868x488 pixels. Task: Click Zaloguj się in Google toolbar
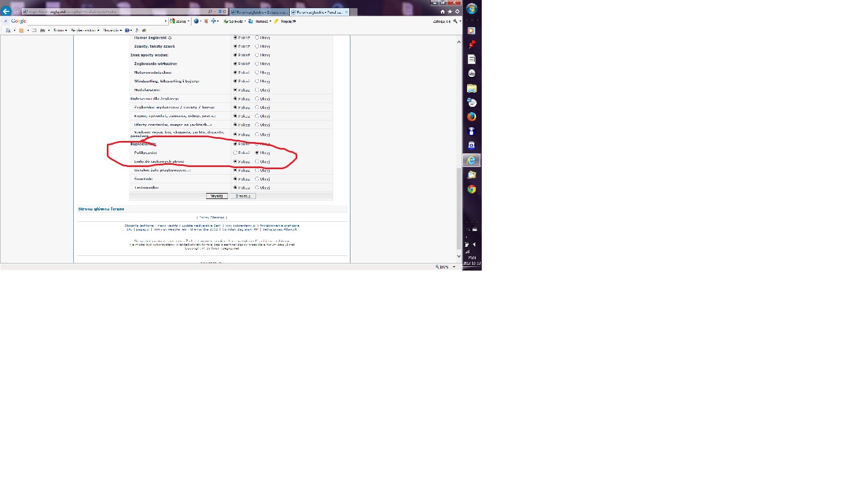(442, 21)
